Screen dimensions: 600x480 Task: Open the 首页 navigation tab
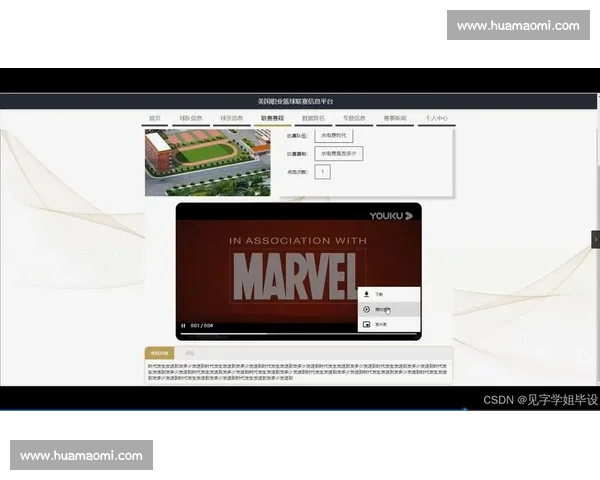coord(155,118)
